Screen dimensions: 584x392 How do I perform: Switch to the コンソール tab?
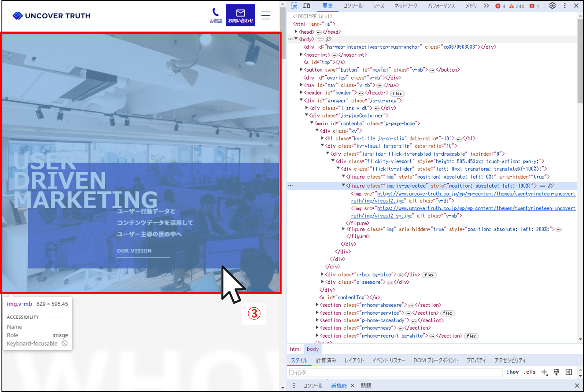tap(353, 6)
